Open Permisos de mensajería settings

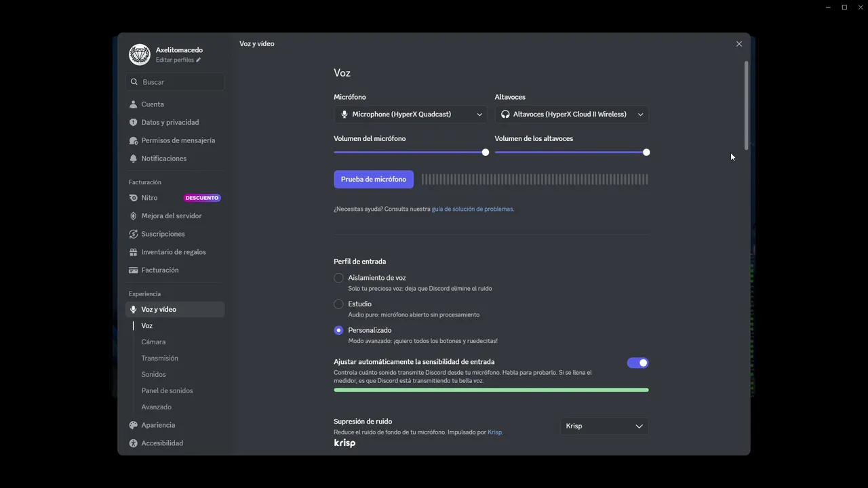point(175,140)
